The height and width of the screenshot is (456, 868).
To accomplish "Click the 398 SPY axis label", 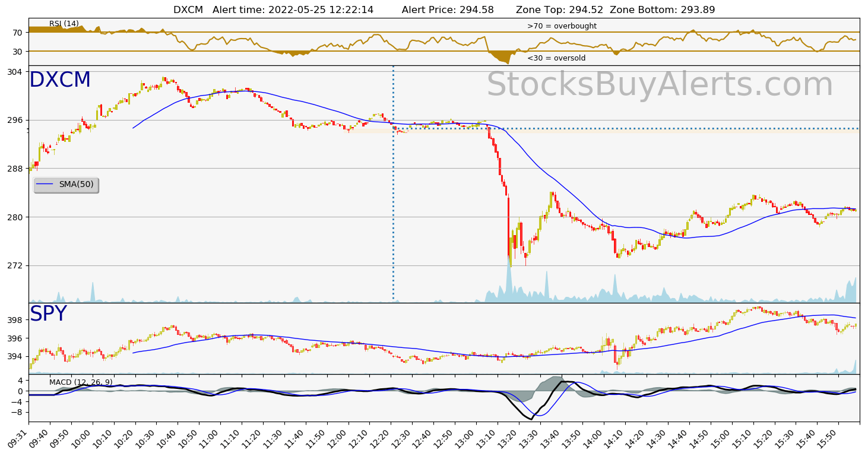I will [15, 320].
